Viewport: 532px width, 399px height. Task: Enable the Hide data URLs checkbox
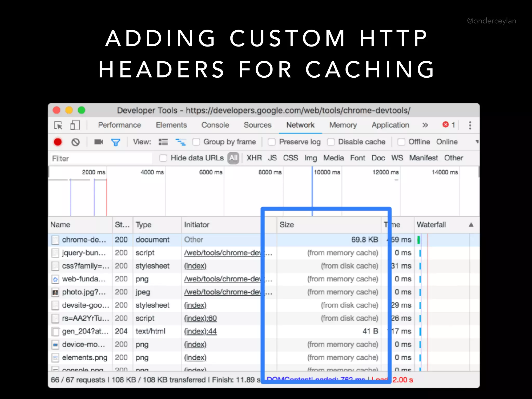pos(163,158)
